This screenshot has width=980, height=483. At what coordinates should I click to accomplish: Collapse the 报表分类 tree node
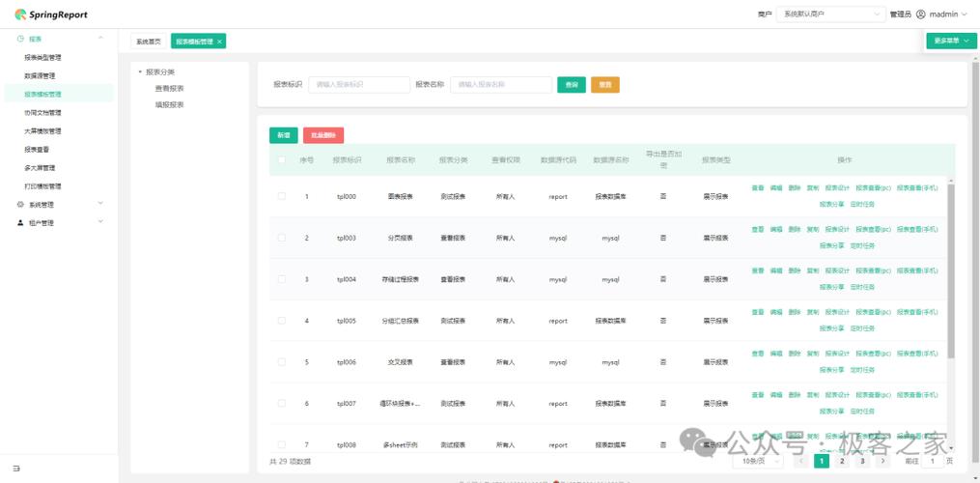140,71
